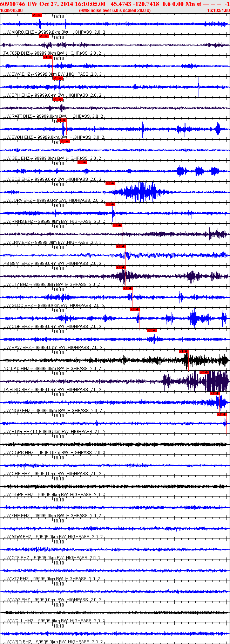This screenshot has height=644, width=230.
Task: Click the UW.OT3.EHZ station label
Action: 52,558
